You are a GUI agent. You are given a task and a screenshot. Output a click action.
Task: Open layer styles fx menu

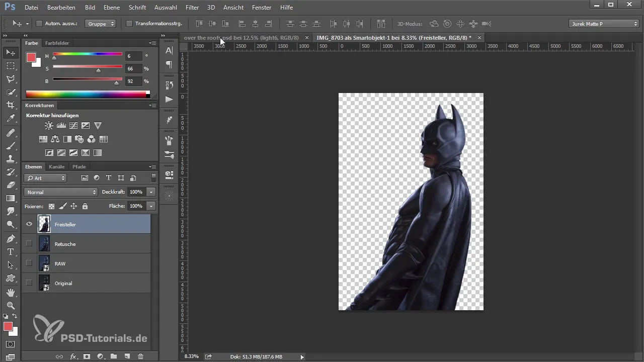[73, 356]
